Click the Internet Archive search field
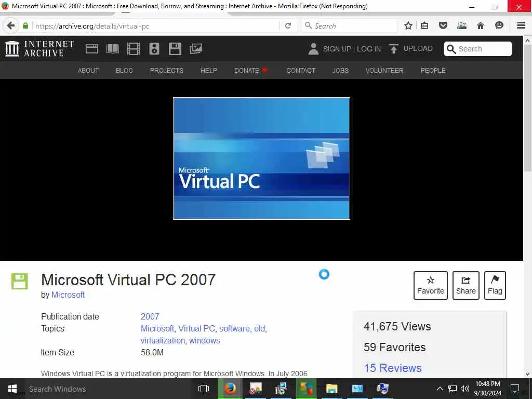The width and height of the screenshot is (532, 399). click(478, 49)
